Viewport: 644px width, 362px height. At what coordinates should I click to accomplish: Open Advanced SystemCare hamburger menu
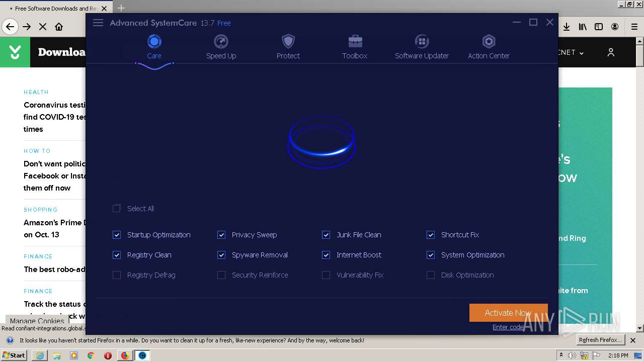98,23
